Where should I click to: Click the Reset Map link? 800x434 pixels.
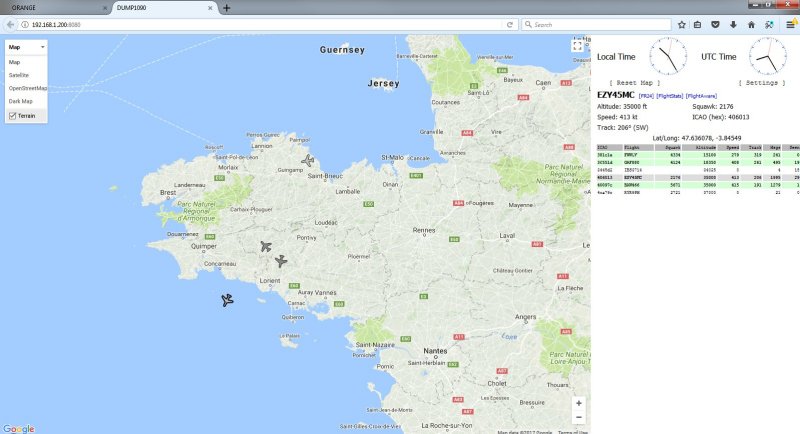click(635, 83)
